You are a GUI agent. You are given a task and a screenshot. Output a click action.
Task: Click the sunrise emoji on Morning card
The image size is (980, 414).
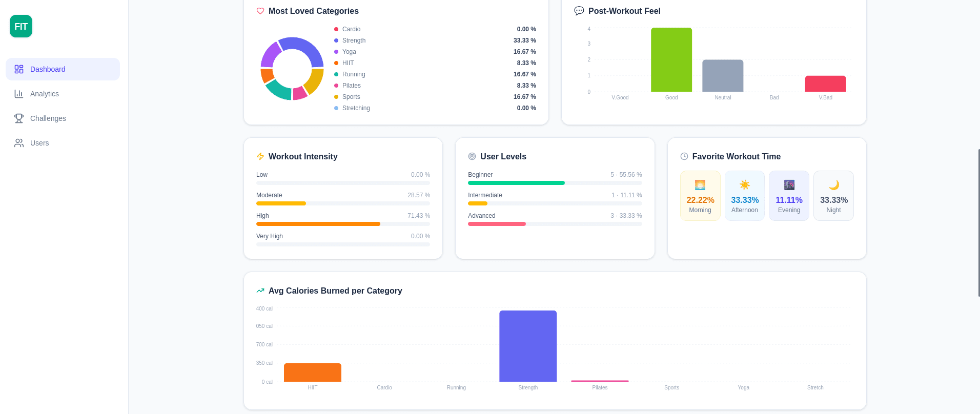[700, 185]
